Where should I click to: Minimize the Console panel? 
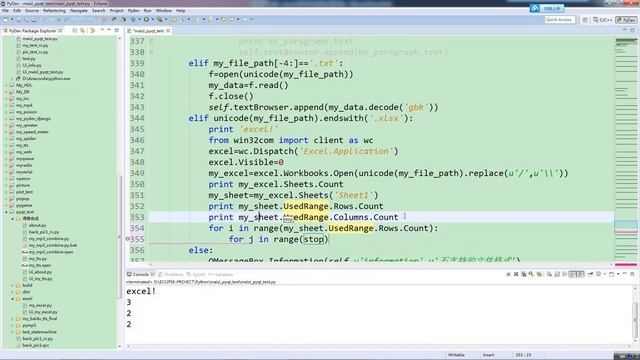[x=624, y=274]
